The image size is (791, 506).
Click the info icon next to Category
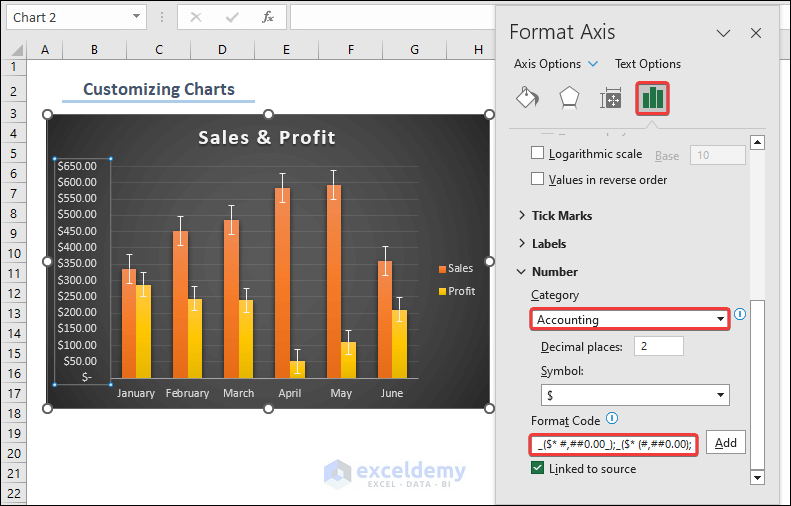[740, 314]
